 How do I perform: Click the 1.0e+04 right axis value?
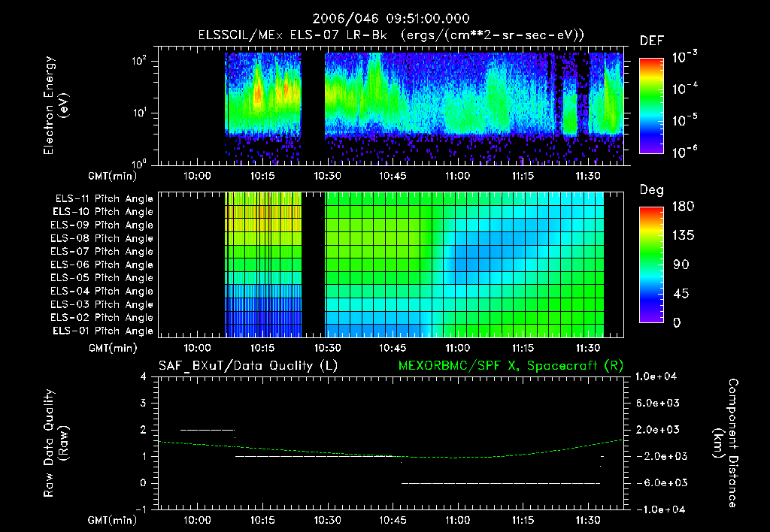click(x=656, y=376)
